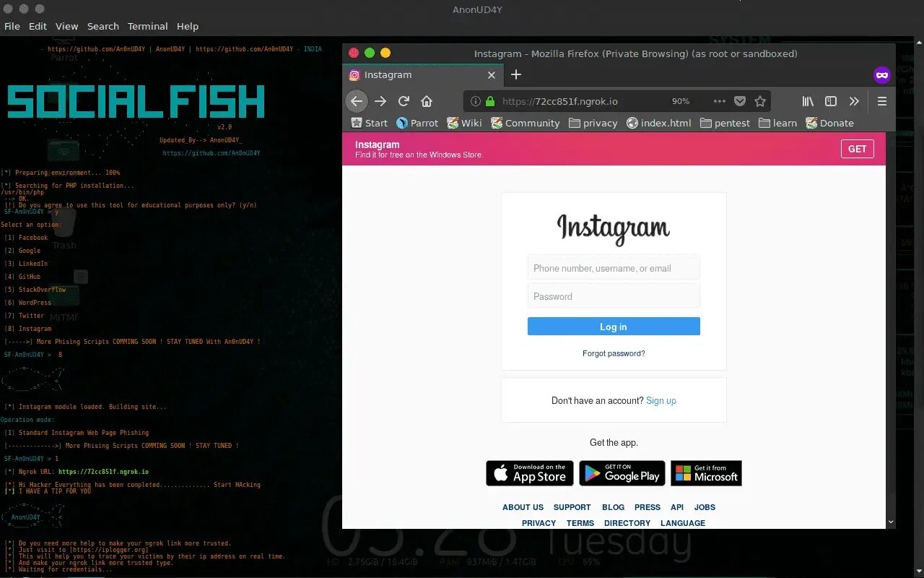Click the green ngrok URL in terminal

click(103, 472)
